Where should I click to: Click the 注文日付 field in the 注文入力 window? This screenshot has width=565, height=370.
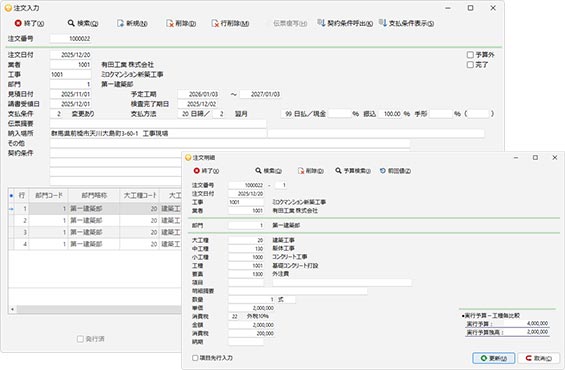coord(70,55)
